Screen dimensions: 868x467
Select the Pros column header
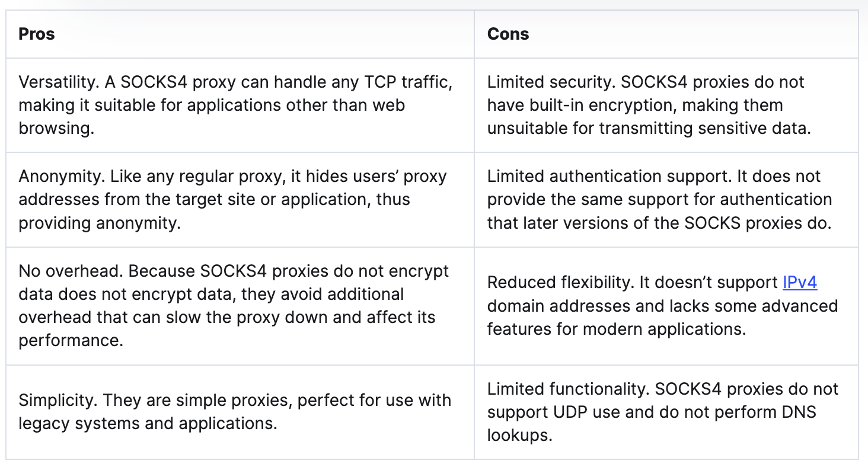pyautogui.click(x=37, y=34)
